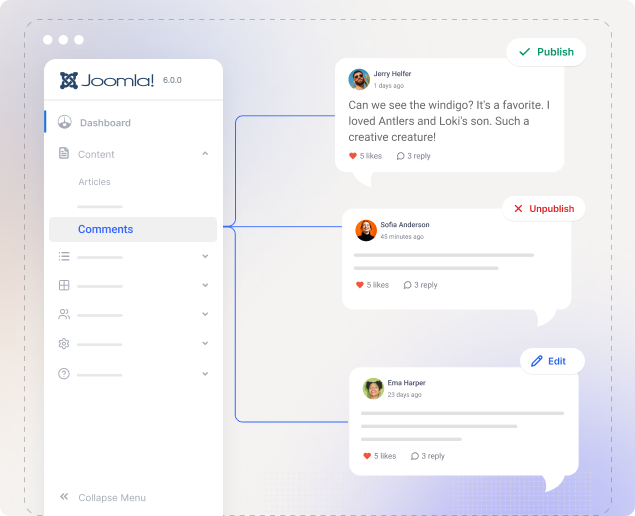Click '3 reply' on Sofia Anderson's comment
This screenshot has width=635, height=516.
pos(426,285)
